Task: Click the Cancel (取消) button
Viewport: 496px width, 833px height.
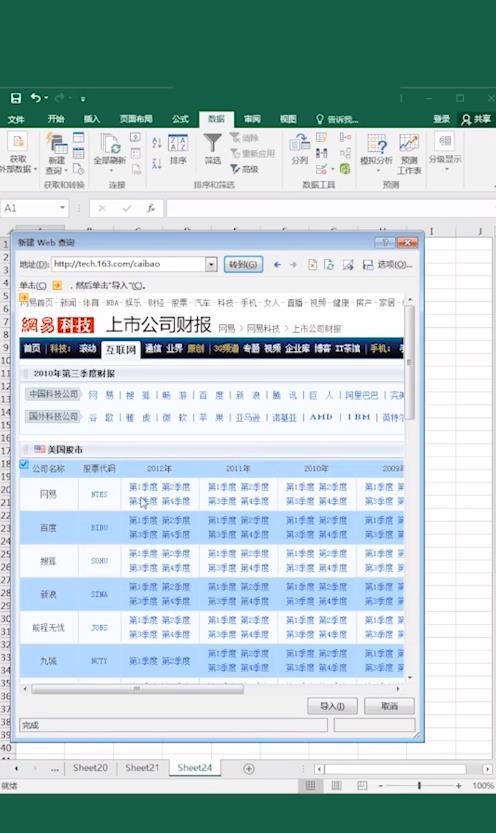Action: [x=389, y=706]
